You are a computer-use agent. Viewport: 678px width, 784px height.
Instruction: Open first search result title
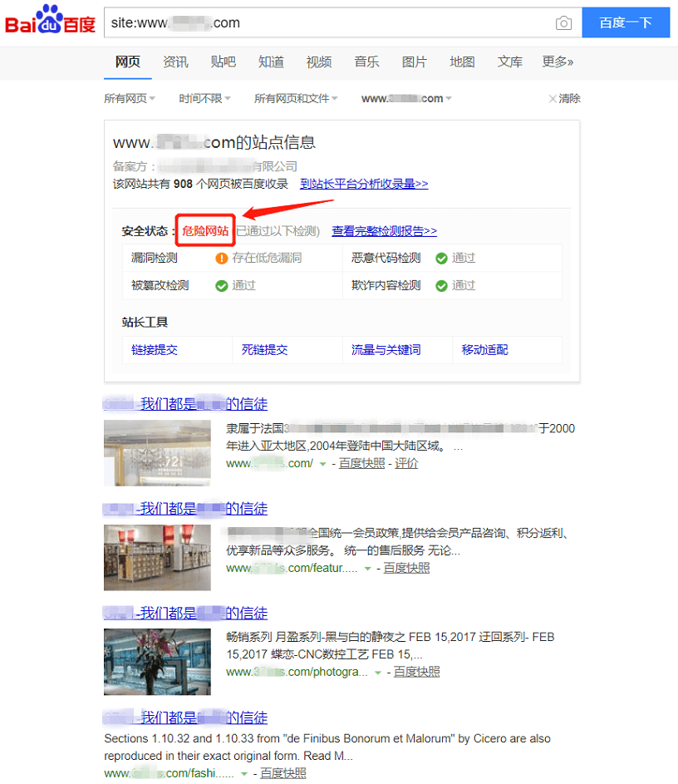[x=185, y=404]
